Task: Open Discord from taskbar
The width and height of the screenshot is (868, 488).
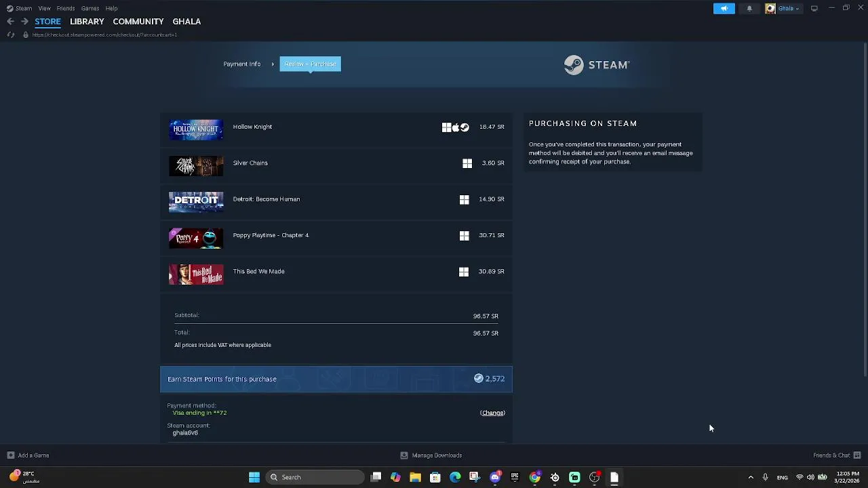Action: point(495,477)
